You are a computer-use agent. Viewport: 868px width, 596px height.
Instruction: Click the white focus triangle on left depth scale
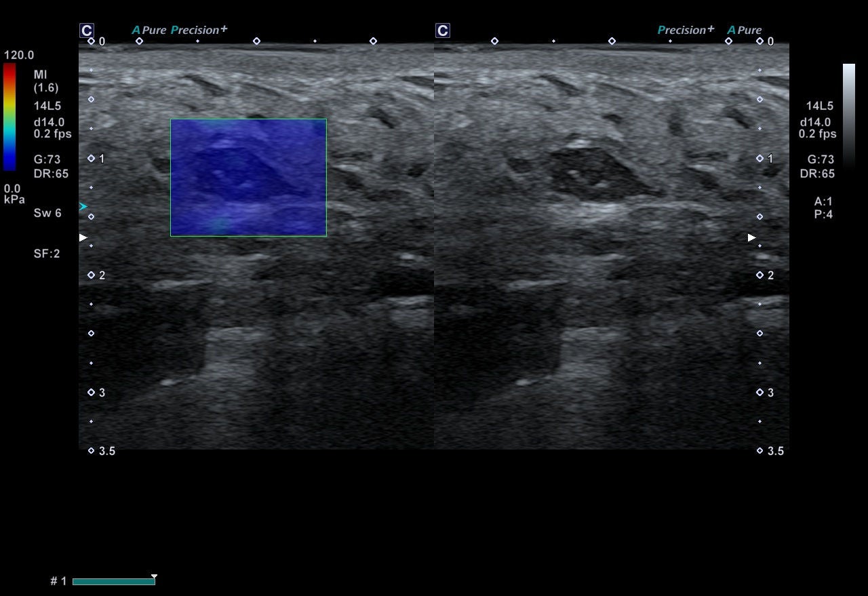coord(83,237)
